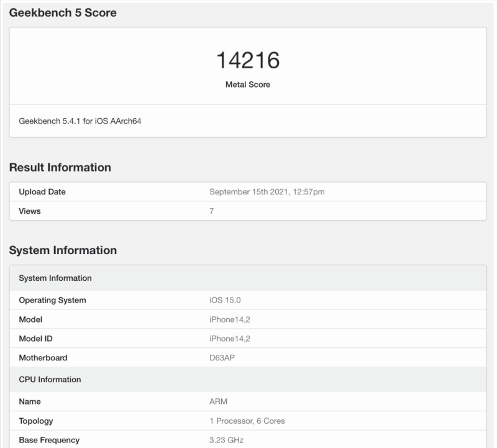The height and width of the screenshot is (448, 497).
Task: Click the System Information table header row
Action: coord(248,278)
